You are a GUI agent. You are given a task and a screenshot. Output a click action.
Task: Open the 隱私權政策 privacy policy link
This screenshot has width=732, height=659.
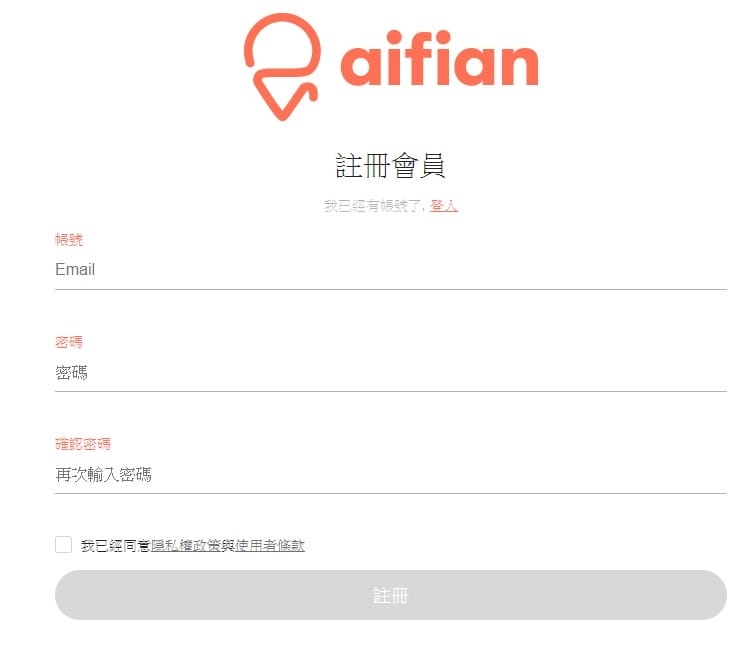pos(186,545)
